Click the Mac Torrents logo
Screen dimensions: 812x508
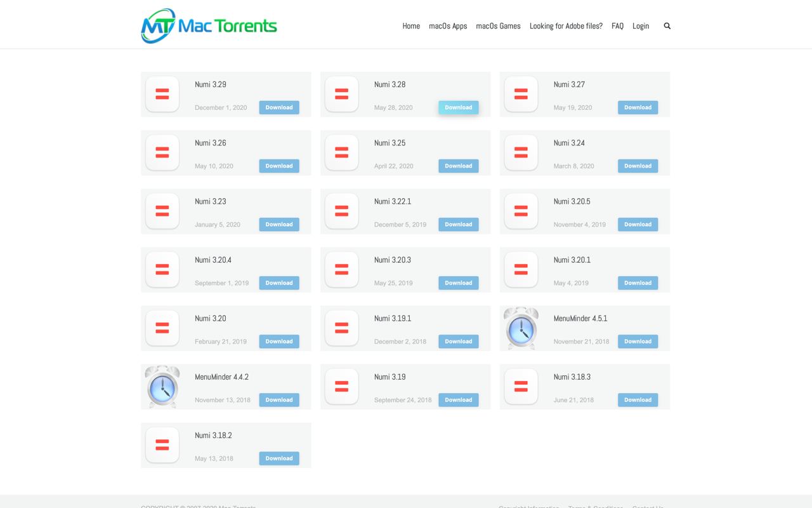point(209,26)
